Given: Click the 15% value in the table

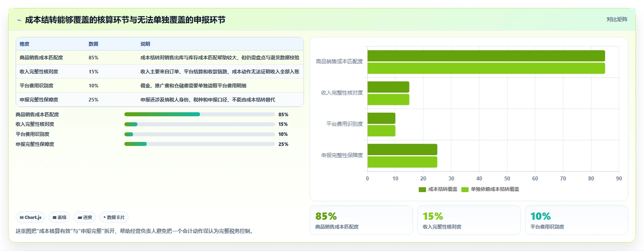Looking at the screenshot, I should click(93, 72).
